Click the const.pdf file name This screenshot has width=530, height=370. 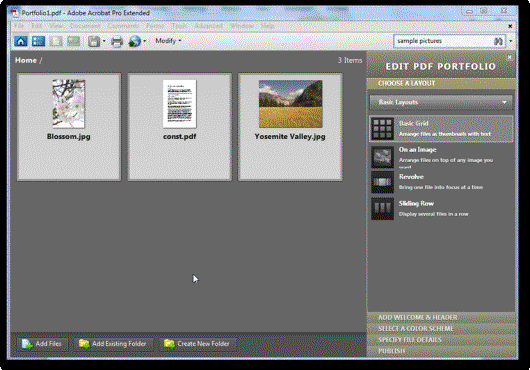point(179,137)
